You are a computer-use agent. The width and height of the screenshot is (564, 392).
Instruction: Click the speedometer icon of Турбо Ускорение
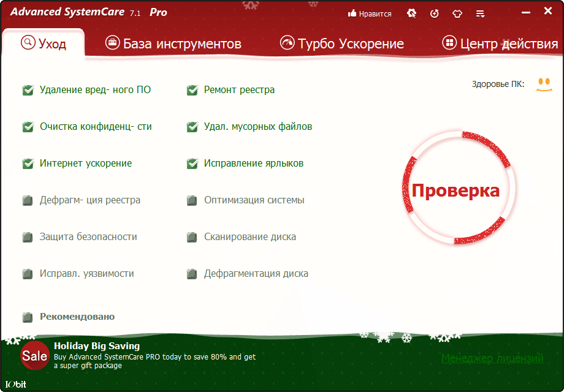287,43
